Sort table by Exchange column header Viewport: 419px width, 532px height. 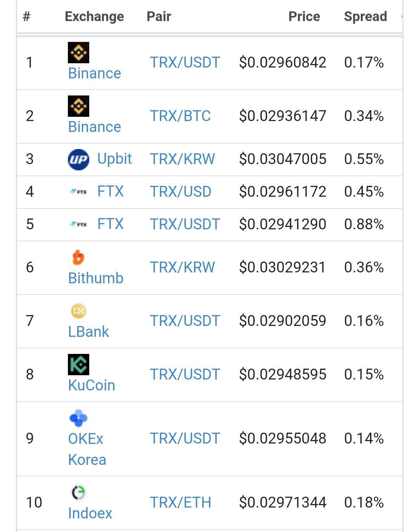click(94, 16)
